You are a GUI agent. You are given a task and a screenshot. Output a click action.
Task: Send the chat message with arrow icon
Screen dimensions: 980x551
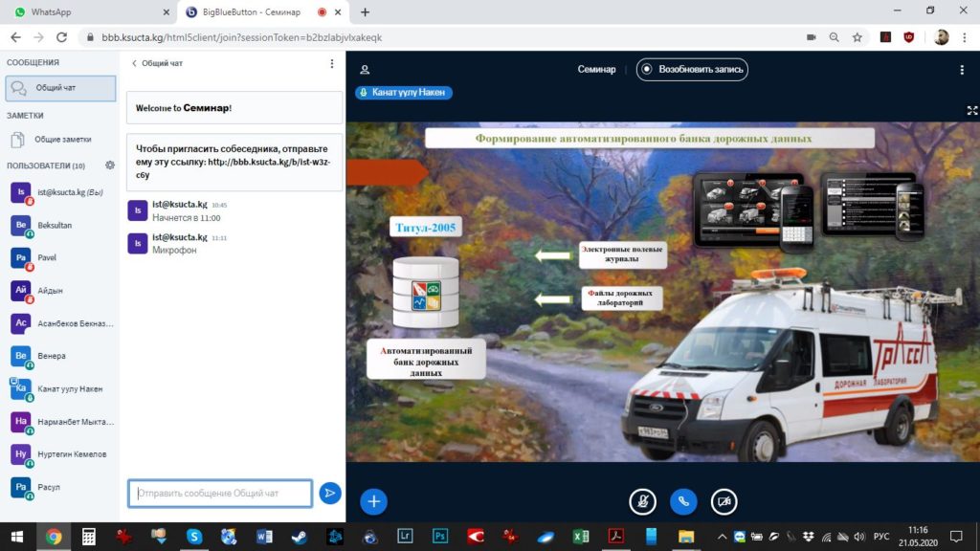[330, 493]
